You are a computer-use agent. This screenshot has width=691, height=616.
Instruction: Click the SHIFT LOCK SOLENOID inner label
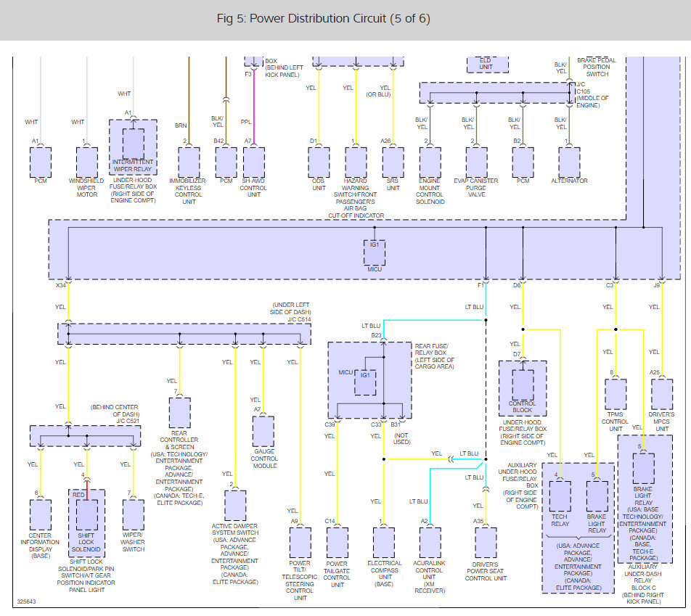point(86,543)
